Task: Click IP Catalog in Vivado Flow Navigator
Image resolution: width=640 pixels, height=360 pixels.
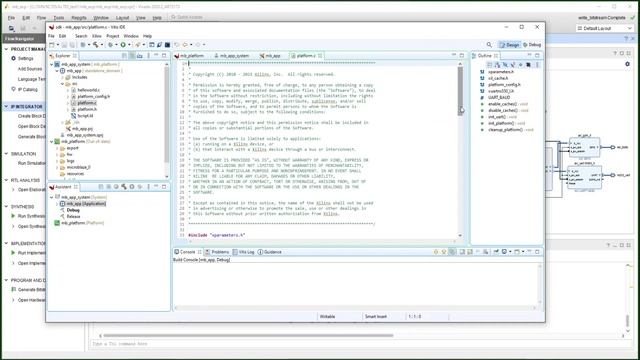Action: 28,89
